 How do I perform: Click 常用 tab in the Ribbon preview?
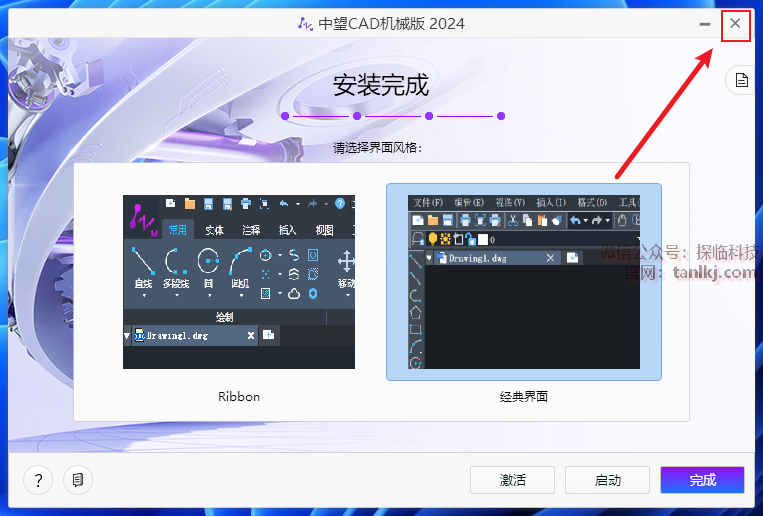177,229
